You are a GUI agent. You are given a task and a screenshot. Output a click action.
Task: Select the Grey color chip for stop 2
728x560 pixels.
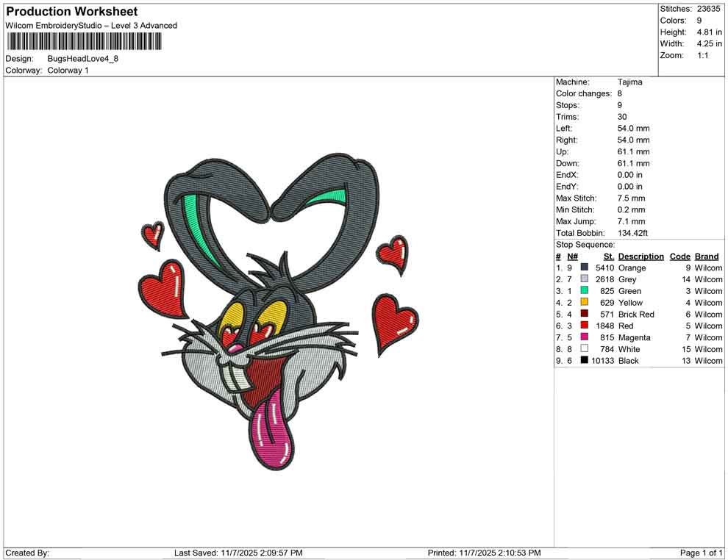(585, 279)
